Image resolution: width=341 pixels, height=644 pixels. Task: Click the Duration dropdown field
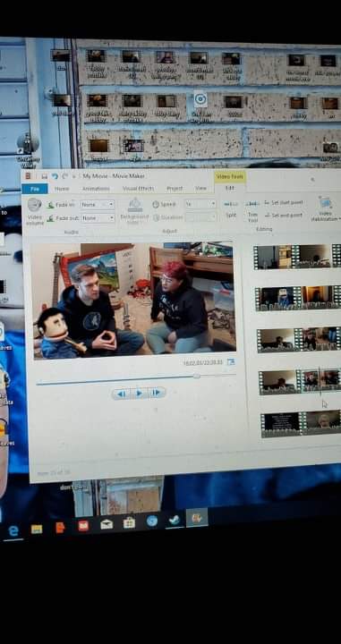coord(200,216)
